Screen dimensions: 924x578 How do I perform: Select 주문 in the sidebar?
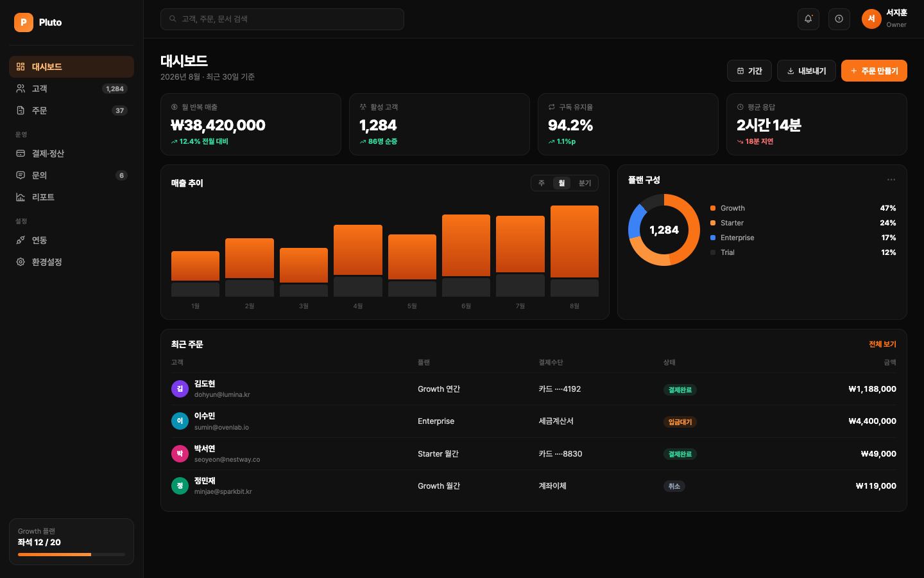pyautogui.click(x=71, y=110)
